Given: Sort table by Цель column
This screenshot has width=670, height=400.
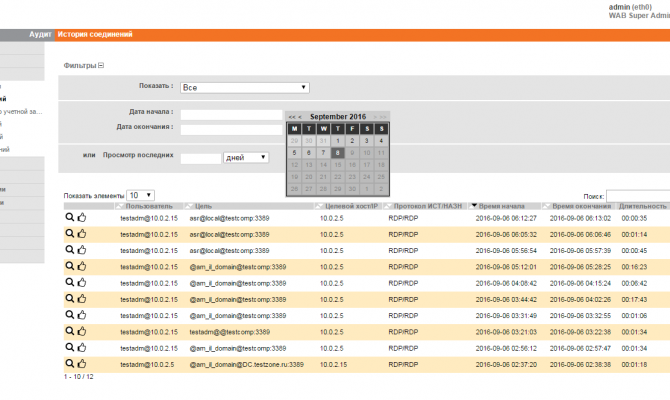Looking at the screenshot, I should [249, 206].
